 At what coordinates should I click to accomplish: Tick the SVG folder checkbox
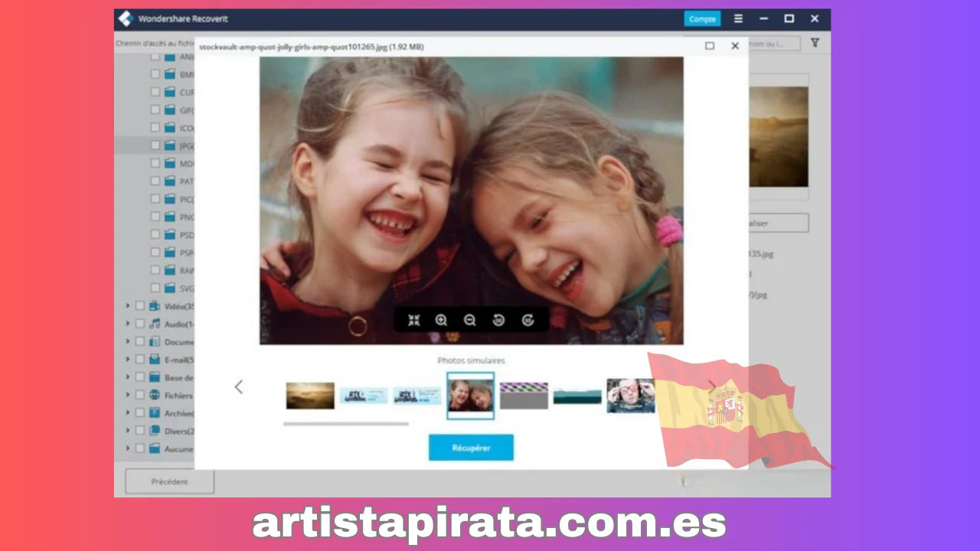pos(155,288)
